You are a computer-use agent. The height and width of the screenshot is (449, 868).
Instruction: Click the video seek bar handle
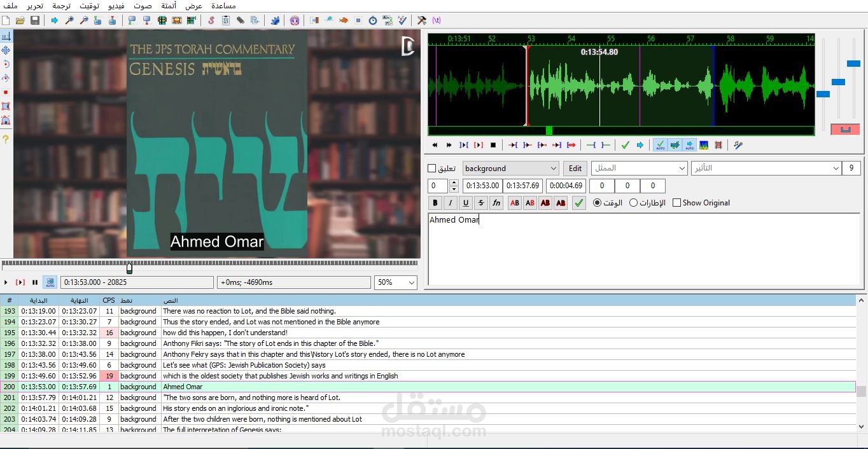(129, 268)
